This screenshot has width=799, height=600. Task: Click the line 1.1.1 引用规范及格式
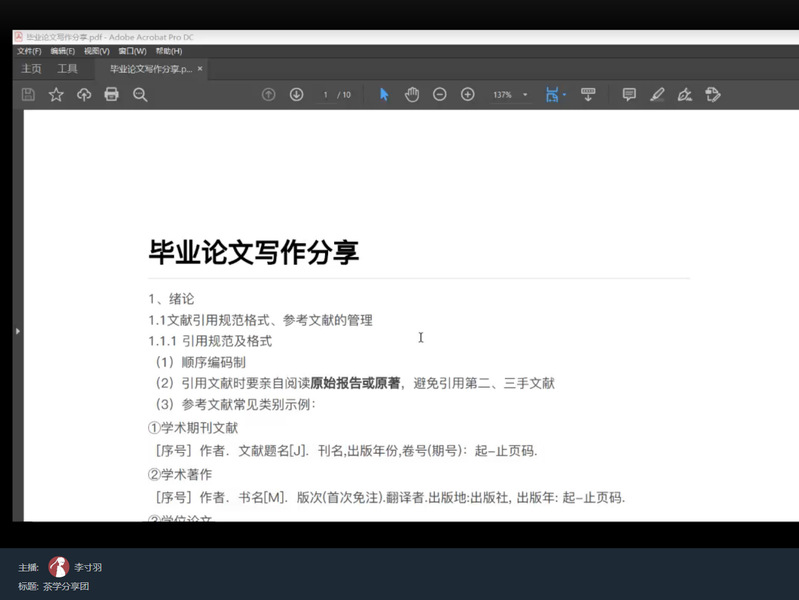(x=210, y=341)
